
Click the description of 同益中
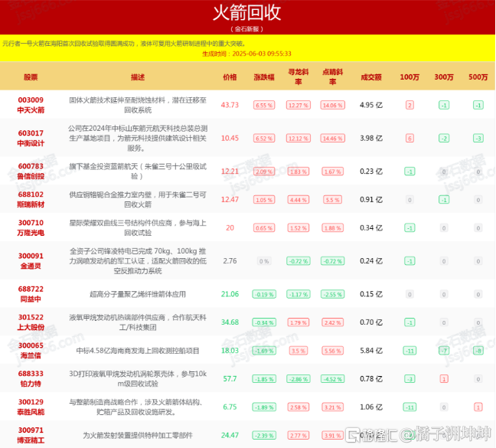[x=138, y=294]
